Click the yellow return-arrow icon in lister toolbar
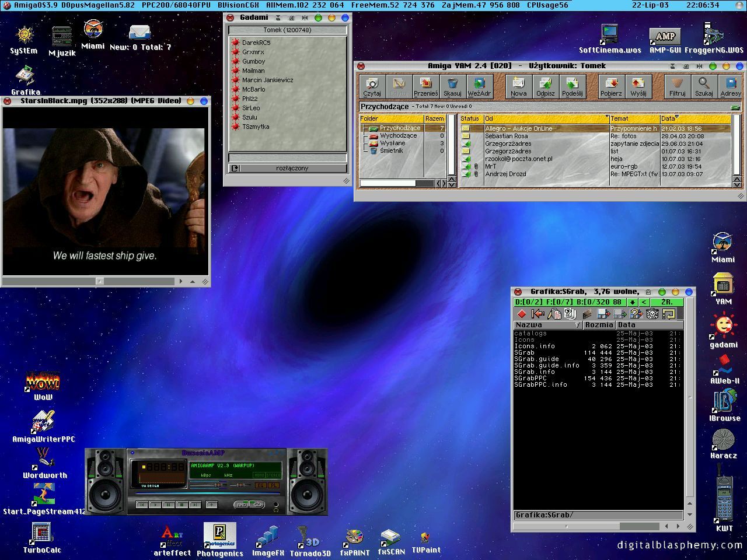Image resolution: width=747 pixels, height=560 pixels. point(669,314)
